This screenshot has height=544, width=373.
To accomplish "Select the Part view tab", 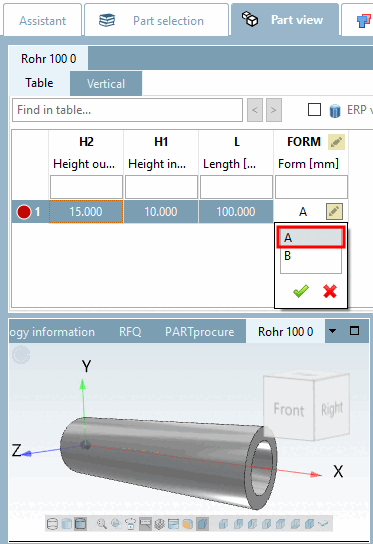I will pos(285,19).
